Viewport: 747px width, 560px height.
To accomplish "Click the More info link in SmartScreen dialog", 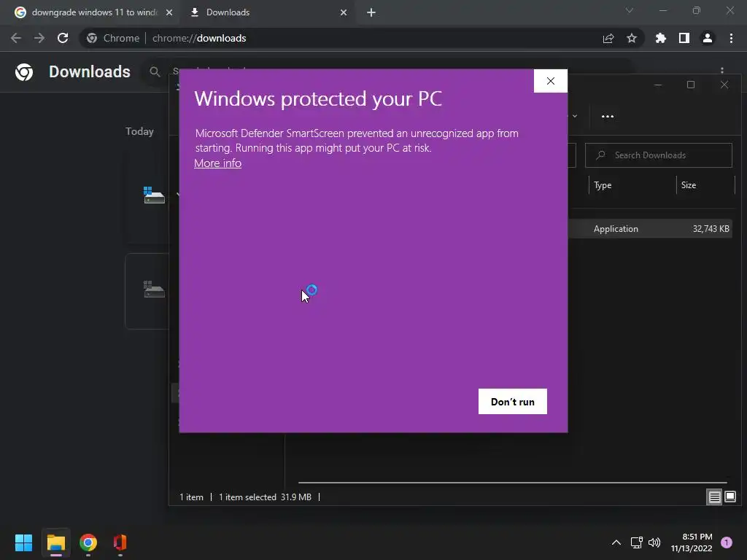I will point(217,163).
